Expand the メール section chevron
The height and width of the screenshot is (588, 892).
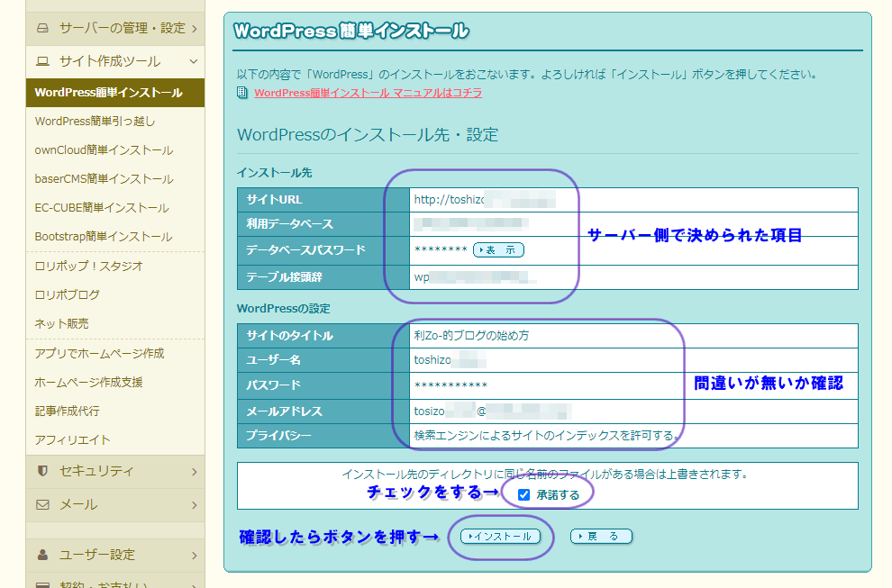(194, 504)
